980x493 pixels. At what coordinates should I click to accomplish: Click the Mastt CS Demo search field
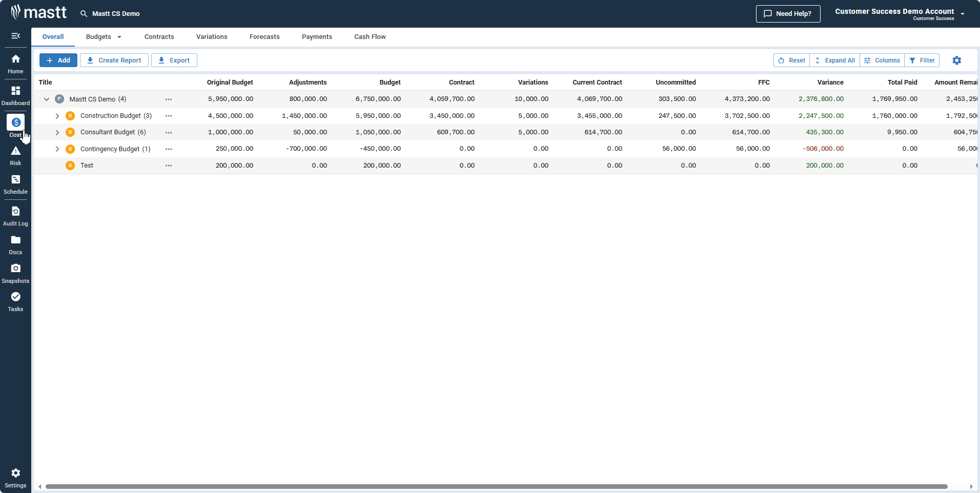115,13
